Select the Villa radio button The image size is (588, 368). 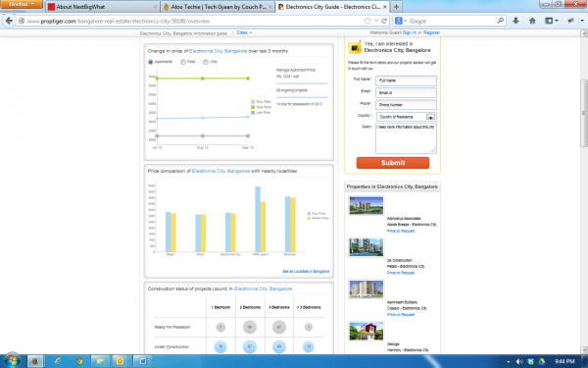[x=206, y=62]
